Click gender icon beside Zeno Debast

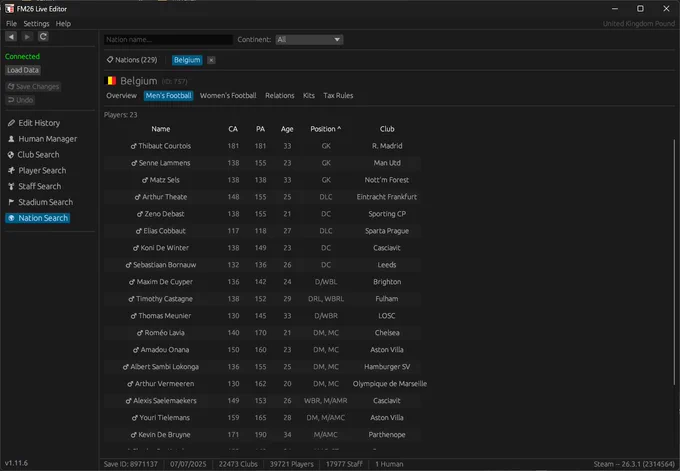[x=140, y=214]
